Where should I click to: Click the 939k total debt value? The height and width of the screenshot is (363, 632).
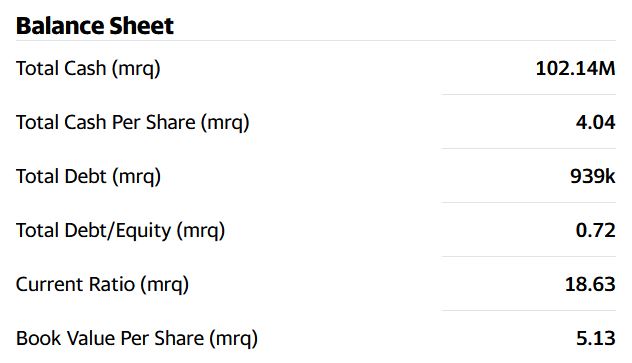(x=592, y=176)
